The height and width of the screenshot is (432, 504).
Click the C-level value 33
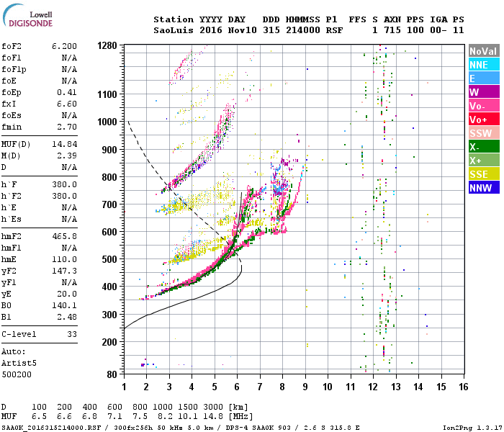click(72, 334)
